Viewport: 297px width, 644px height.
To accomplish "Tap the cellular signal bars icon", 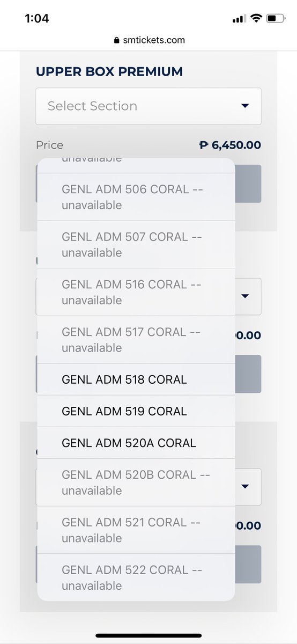I will (239, 19).
